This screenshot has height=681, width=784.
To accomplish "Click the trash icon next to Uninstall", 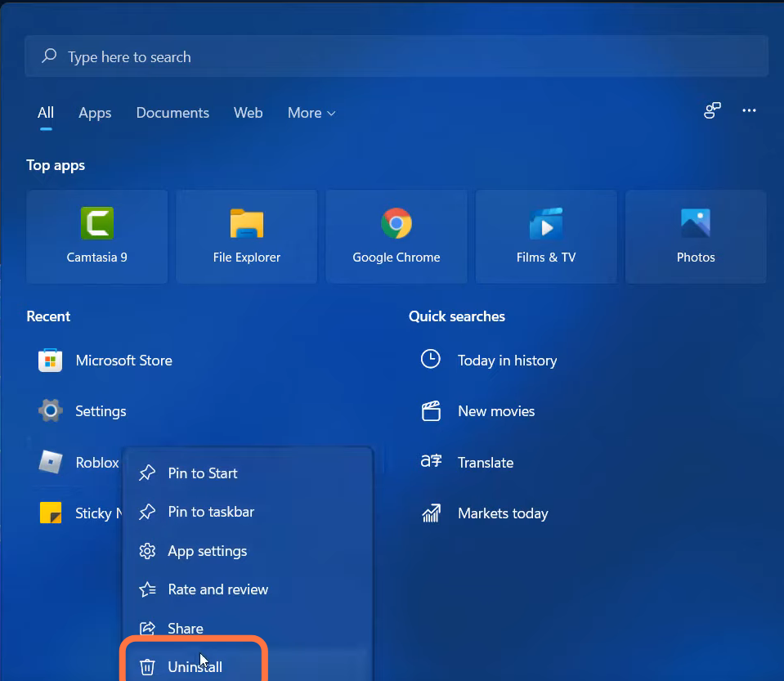I will 147,667.
